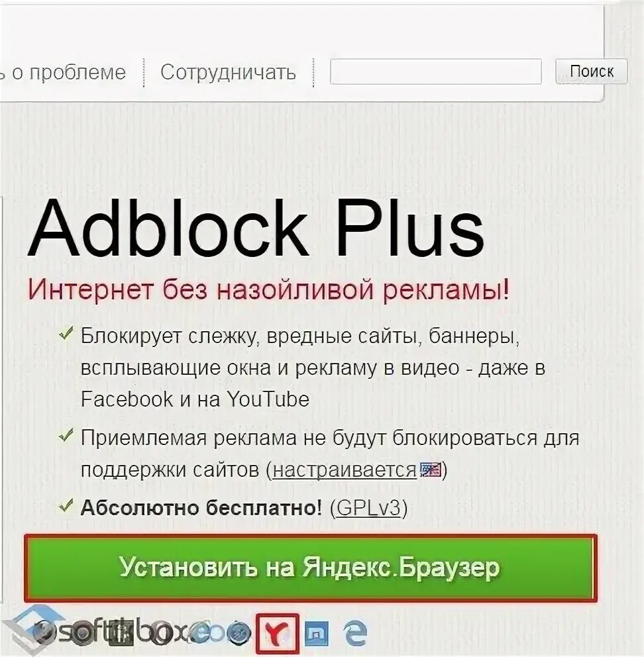Follow the настраивается link

pos(345,470)
